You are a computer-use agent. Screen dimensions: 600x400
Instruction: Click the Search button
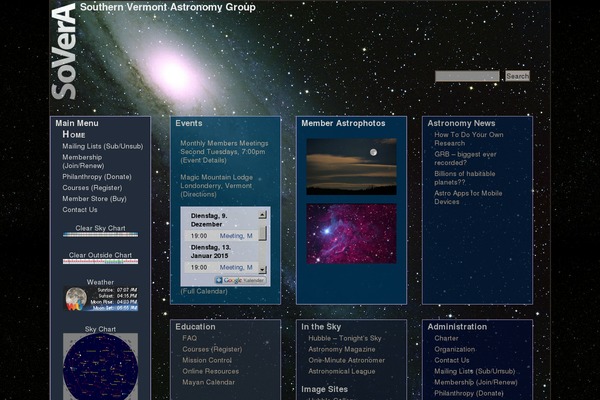pyautogui.click(x=517, y=76)
